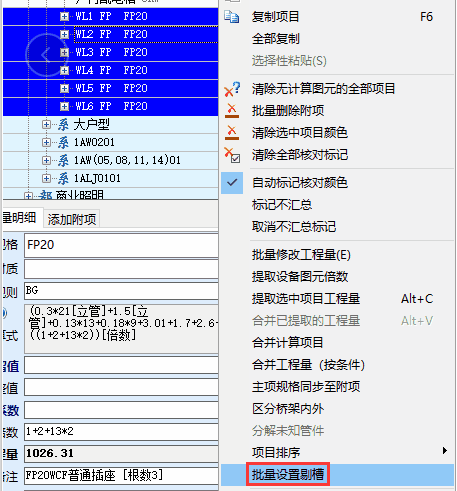Open the 项目排序 submenu arrow

click(445, 451)
